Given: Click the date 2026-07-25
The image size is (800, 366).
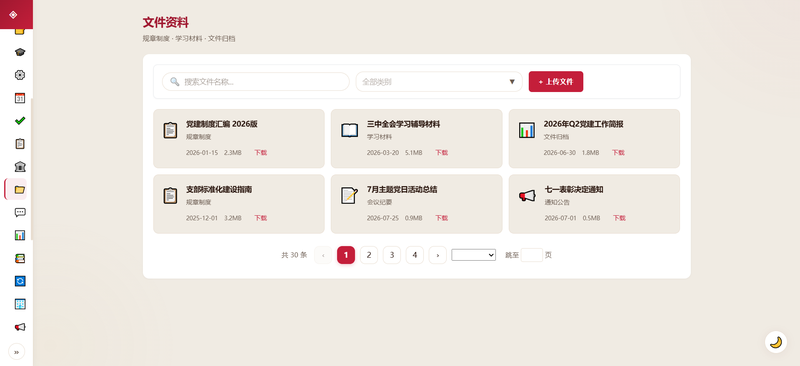Looking at the screenshot, I should (x=383, y=218).
